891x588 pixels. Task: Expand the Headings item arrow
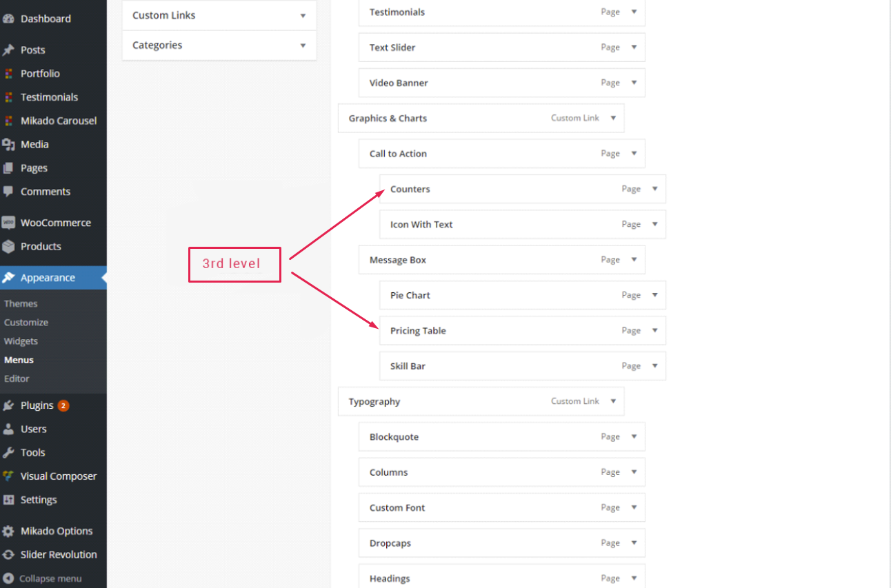point(634,578)
